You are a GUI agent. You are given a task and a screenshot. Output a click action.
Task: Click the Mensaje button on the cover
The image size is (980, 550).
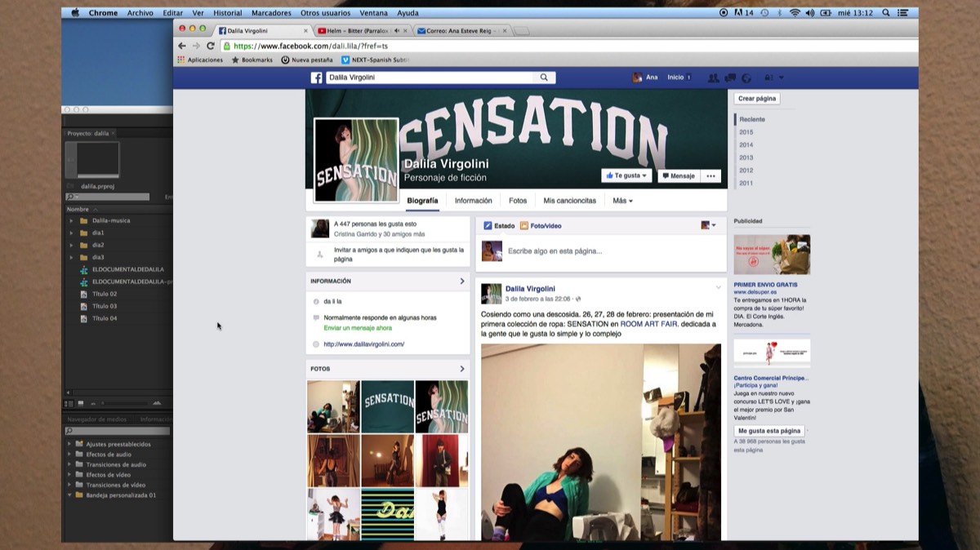tap(678, 176)
